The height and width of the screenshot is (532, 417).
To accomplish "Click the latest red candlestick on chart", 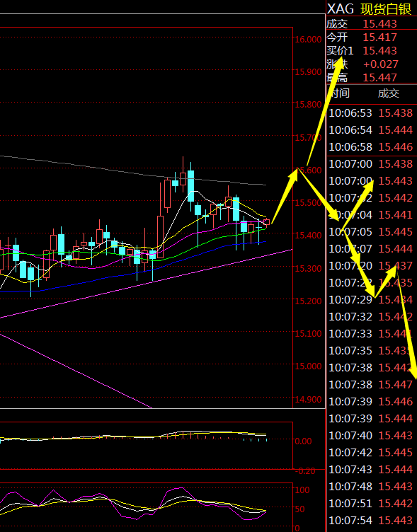I will click(267, 222).
